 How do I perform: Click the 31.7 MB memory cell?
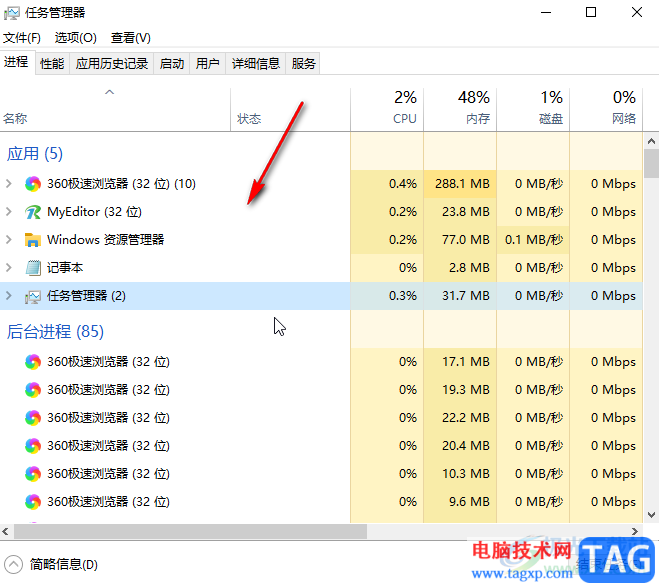coord(460,296)
